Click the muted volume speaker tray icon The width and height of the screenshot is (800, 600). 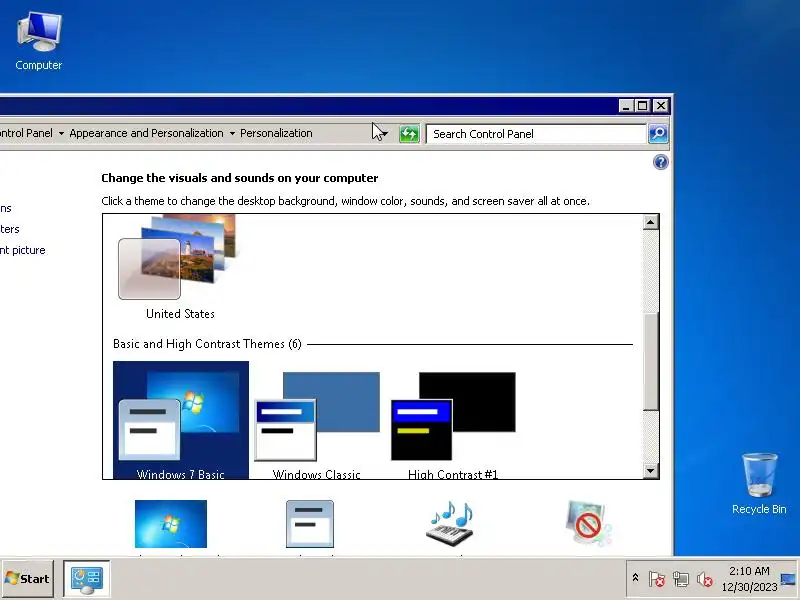(x=705, y=579)
